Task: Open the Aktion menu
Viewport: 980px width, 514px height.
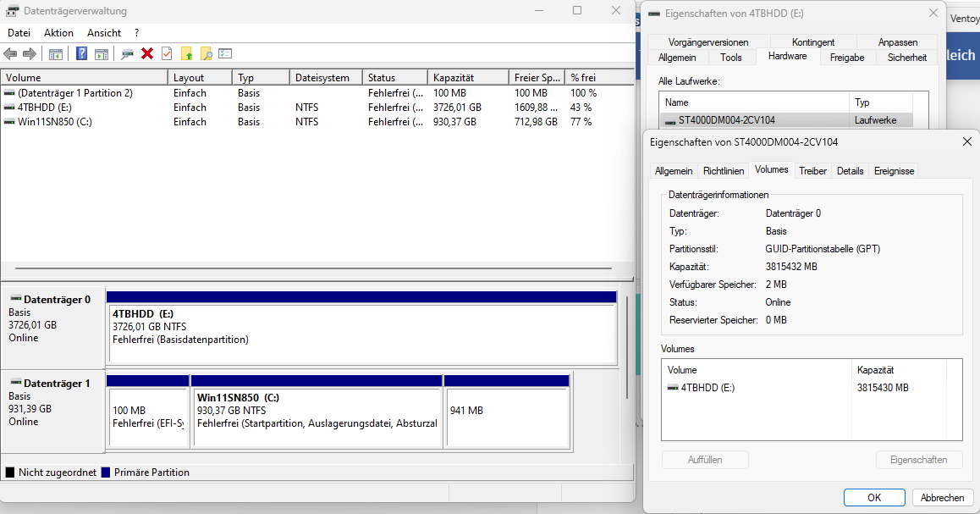Action: (x=58, y=32)
